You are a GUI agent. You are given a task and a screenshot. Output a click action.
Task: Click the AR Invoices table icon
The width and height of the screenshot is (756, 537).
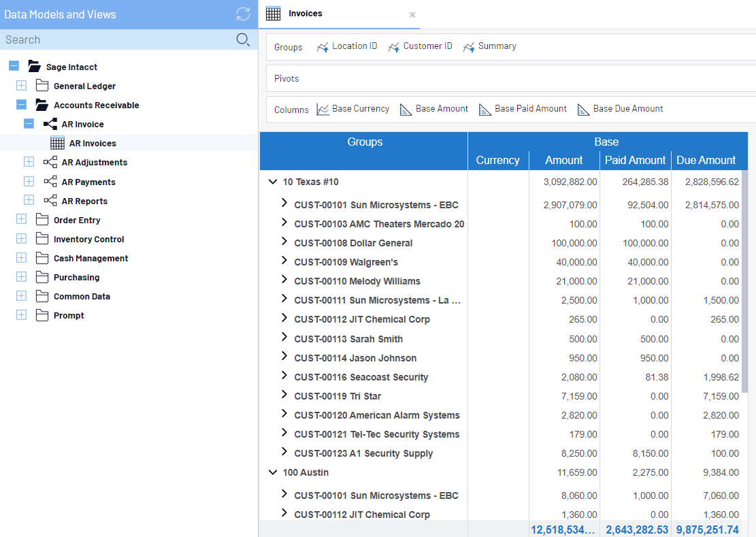(x=58, y=143)
